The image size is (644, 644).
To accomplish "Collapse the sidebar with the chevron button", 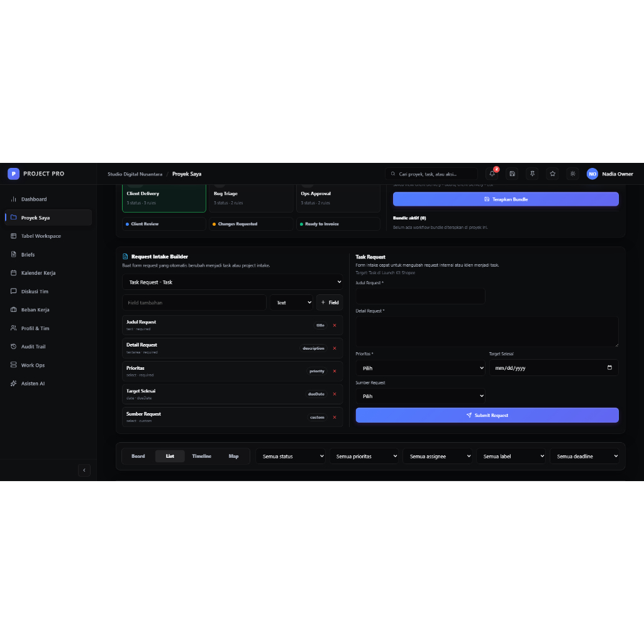I will tap(84, 470).
